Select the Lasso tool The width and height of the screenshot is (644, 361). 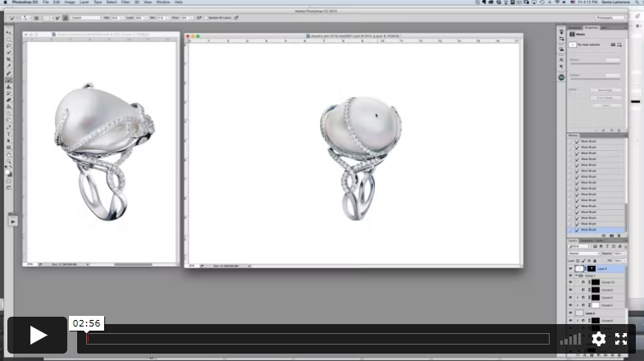[x=9, y=46]
